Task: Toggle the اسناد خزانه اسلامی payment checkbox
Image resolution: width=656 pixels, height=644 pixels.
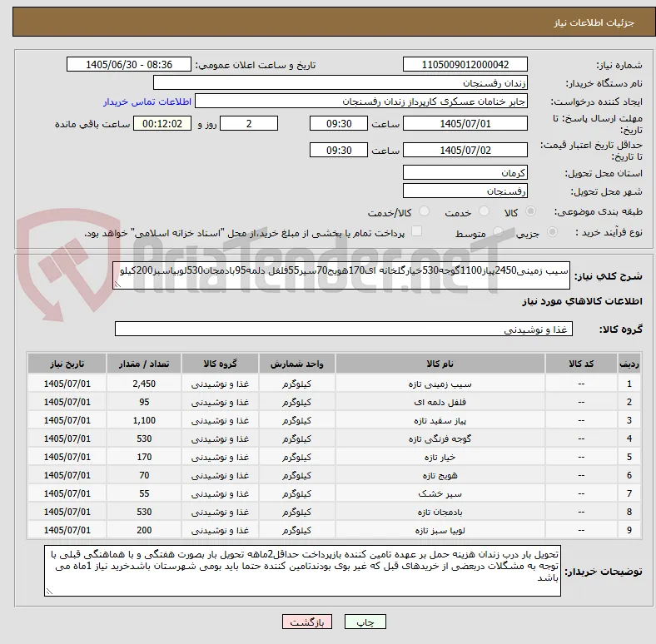Action: pyautogui.click(x=417, y=231)
